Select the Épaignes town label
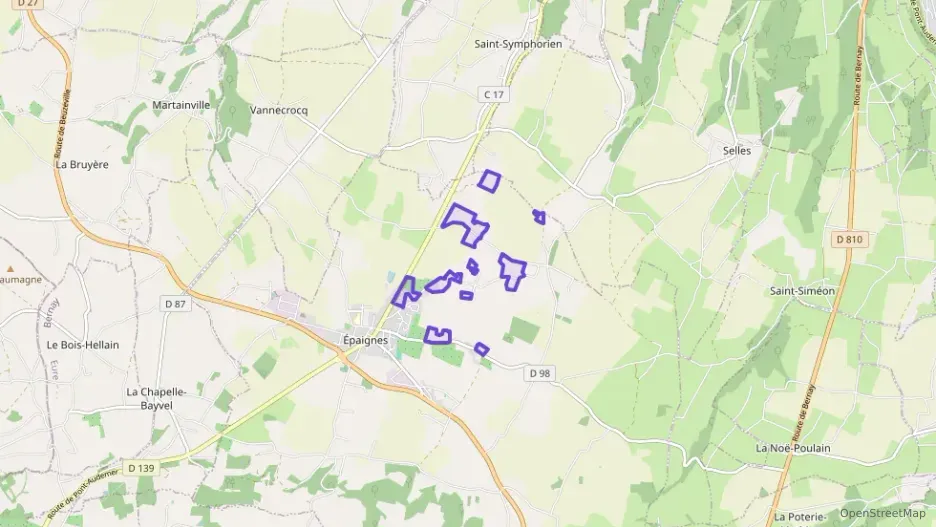Viewport: 936px width, 527px height. tap(365, 340)
